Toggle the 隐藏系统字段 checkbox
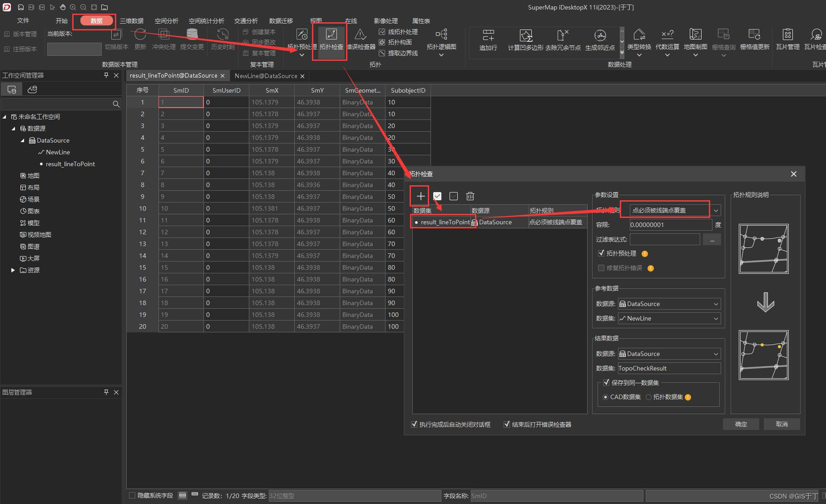 (132, 496)
